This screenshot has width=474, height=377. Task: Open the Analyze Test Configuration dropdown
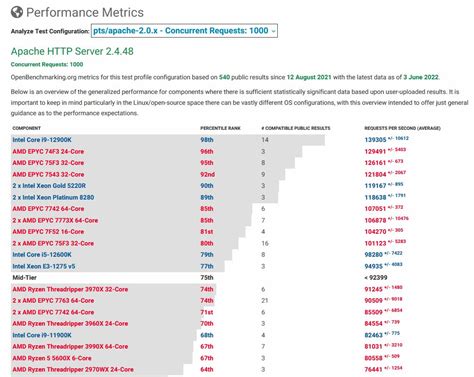[184, 31]
